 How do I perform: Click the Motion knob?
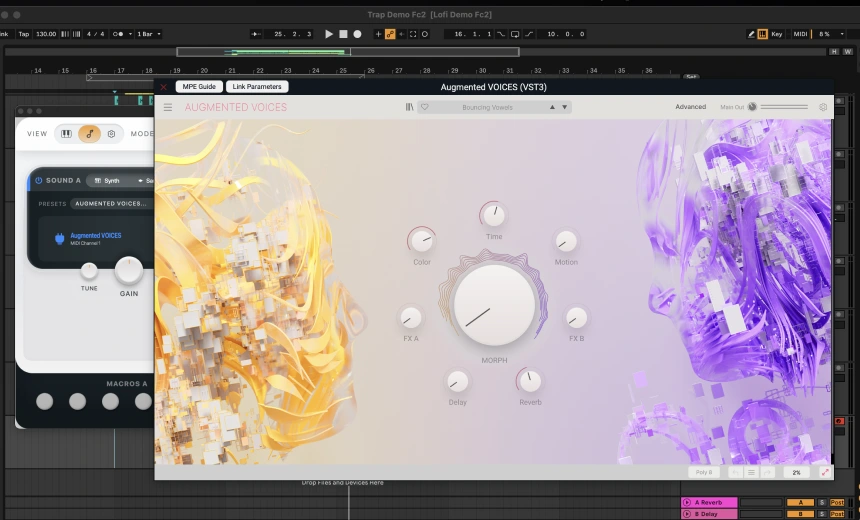pyautogui.click(x=565, y=240)
